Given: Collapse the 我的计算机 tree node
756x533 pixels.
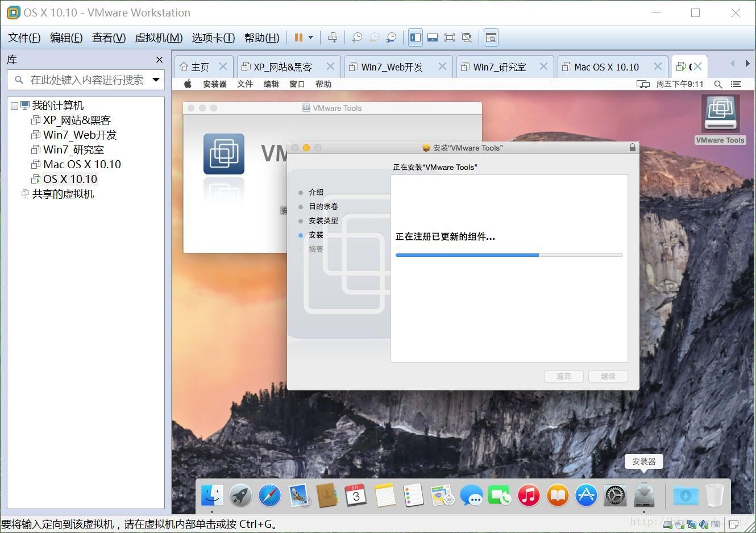Looking at the screenshot, I should point(14,106).
